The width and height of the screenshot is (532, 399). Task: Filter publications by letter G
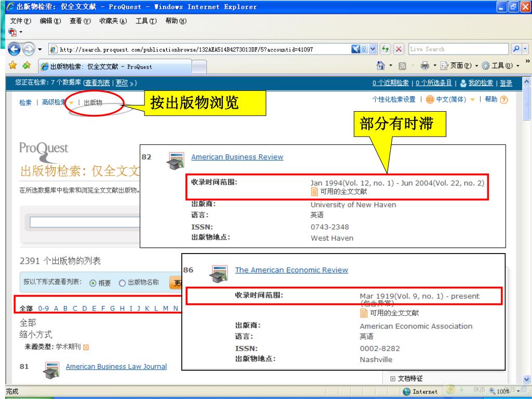112,309
